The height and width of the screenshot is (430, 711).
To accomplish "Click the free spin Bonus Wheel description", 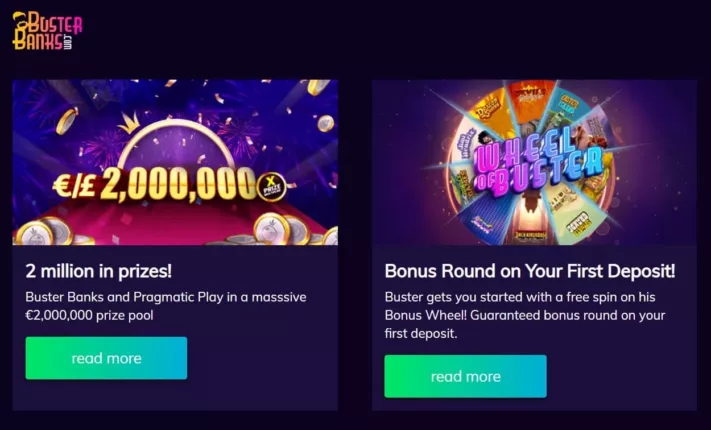I will (x=525, y=315).
